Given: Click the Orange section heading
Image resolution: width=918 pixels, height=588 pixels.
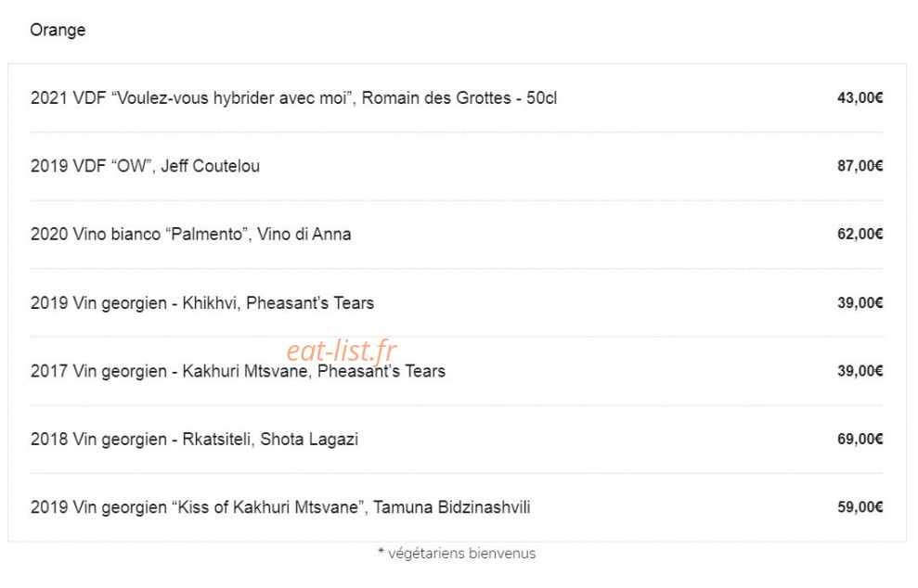Looking at the screenshot, I should [58, 30].
